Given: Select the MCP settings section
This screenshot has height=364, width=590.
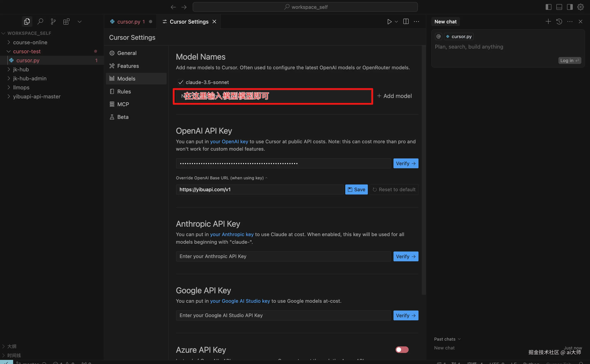Looking at the screenshot, I should [123, 104].
